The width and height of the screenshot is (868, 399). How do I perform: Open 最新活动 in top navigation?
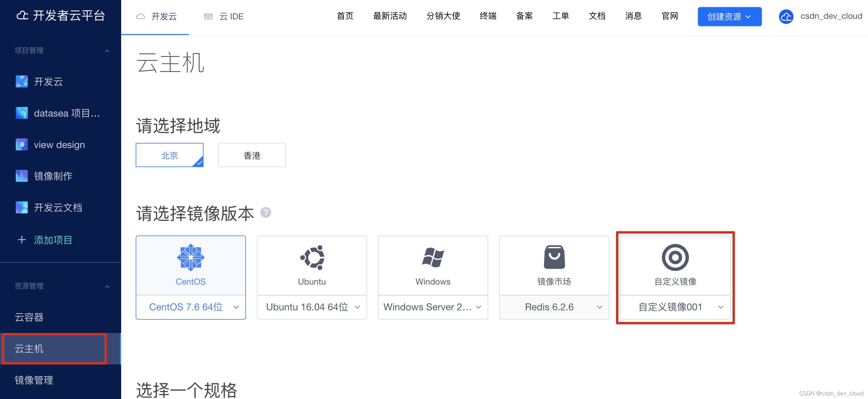(x=390, y=16)
